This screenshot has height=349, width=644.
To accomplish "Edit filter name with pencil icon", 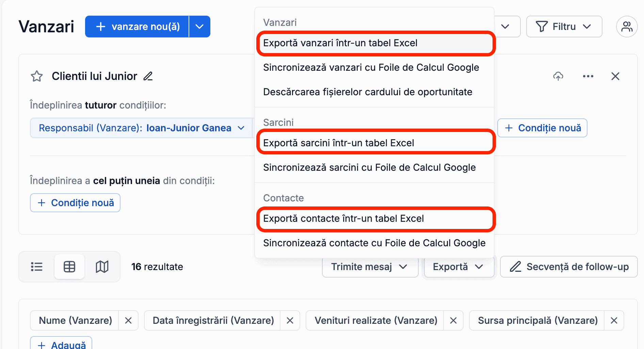I will click(148, 76).
